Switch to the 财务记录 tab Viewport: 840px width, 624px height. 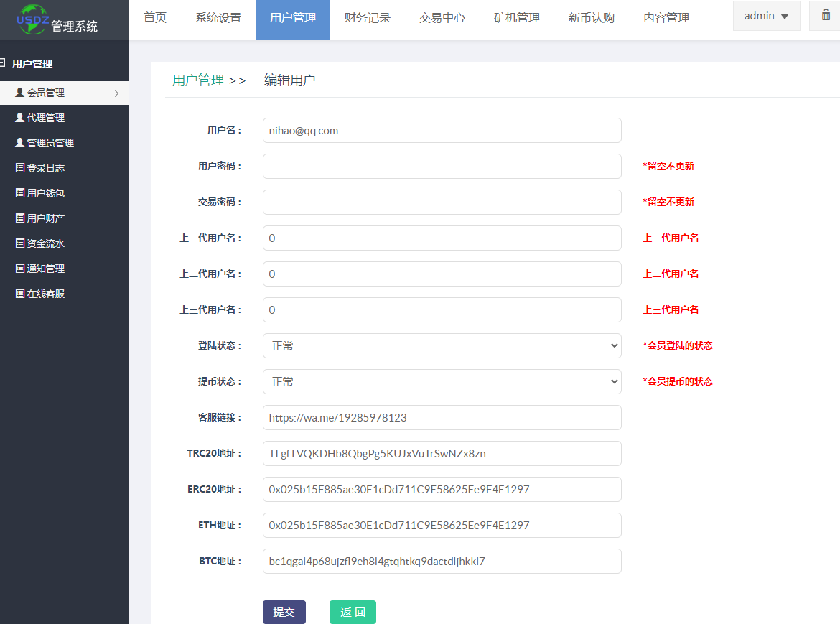click(368, 17)
